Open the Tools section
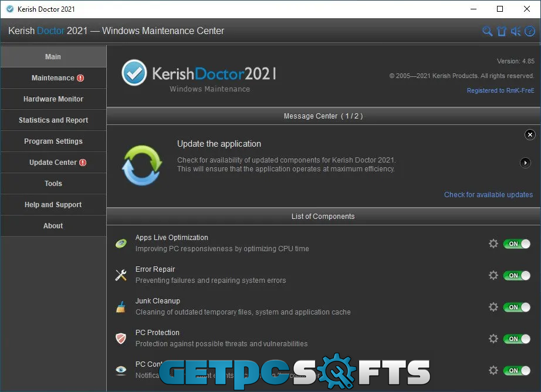This screenshot has width=541, height=392. (53, 184)
